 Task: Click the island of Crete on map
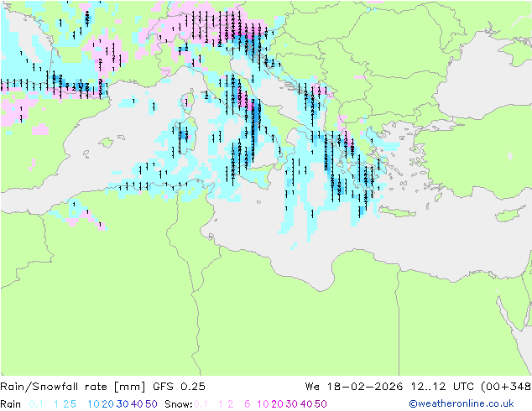click(398, 211)
